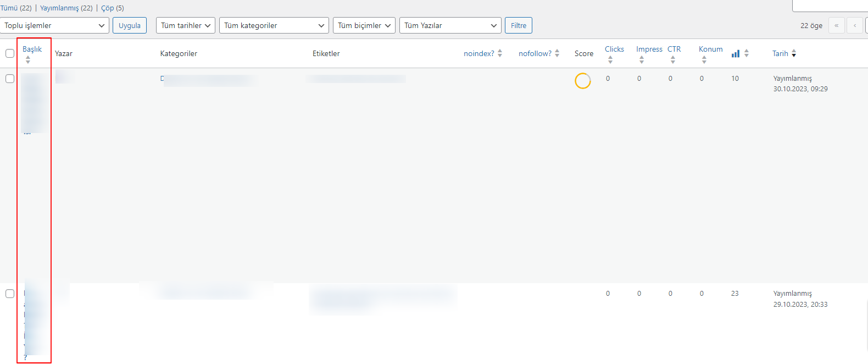Click the nofollow? column header

535,53
